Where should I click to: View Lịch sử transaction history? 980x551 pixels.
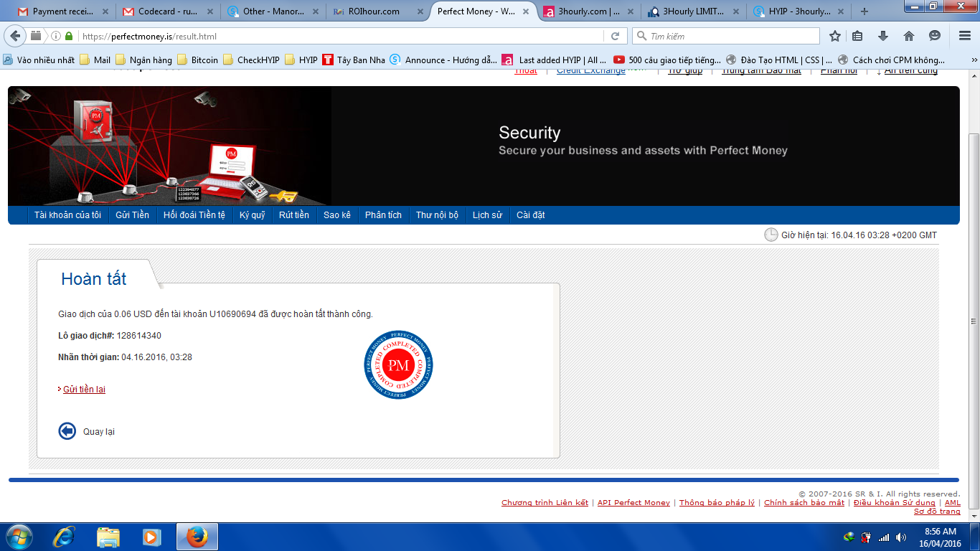point(487,215)
